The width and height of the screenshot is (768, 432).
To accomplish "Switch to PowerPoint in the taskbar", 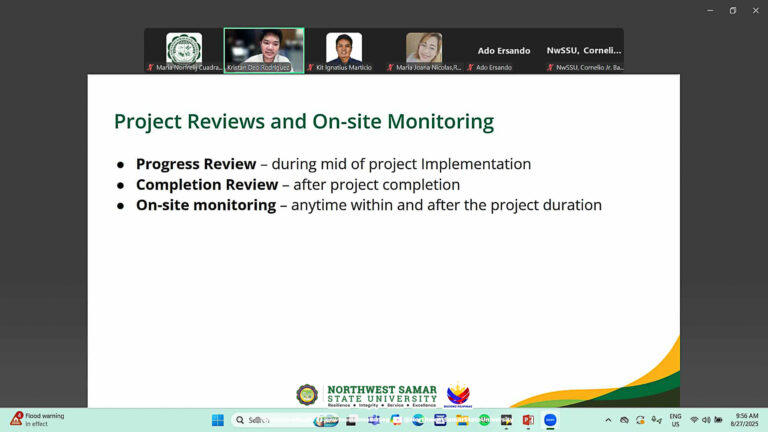I will coord(528,420).
